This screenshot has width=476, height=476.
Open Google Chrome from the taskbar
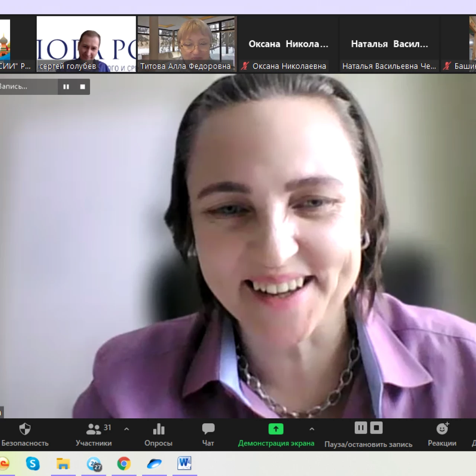click(x=124, y=464)
